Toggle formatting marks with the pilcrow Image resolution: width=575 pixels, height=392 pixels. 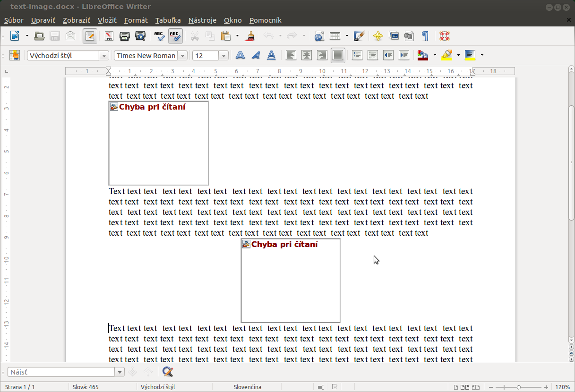tap(425, 36)
